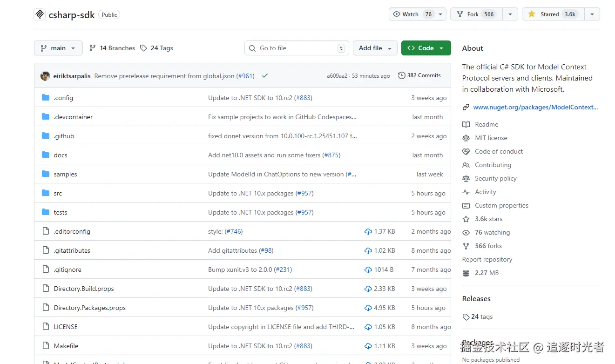615x364 pixels.
Task: Open Custom properties link
Action: point(501,205)
